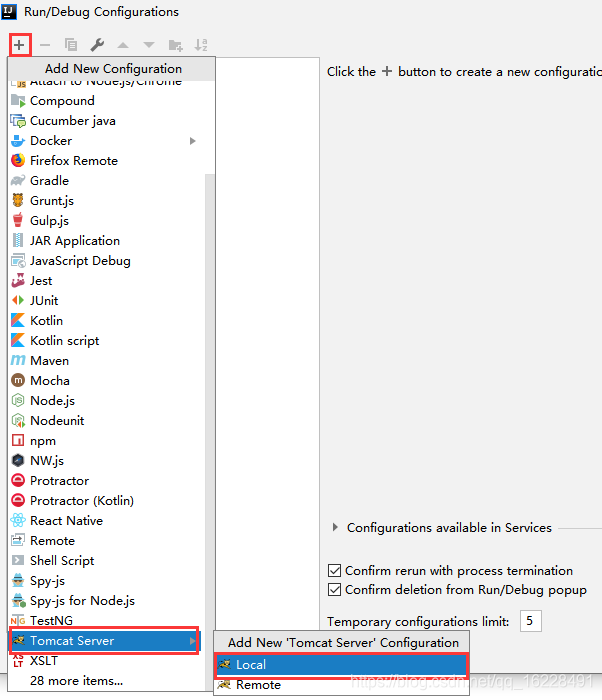Open Edit Templates wrench icon
This screenshot has height=700, width=602.
(97, 45)
